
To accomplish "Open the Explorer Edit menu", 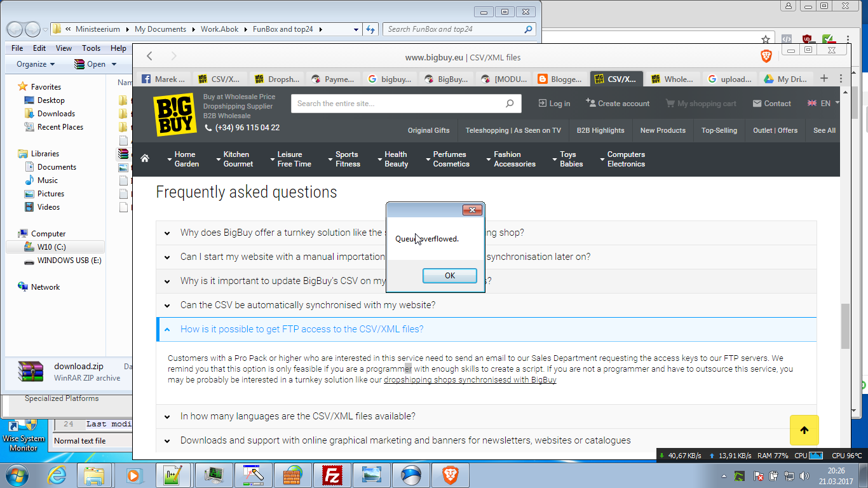I will 39,48.
